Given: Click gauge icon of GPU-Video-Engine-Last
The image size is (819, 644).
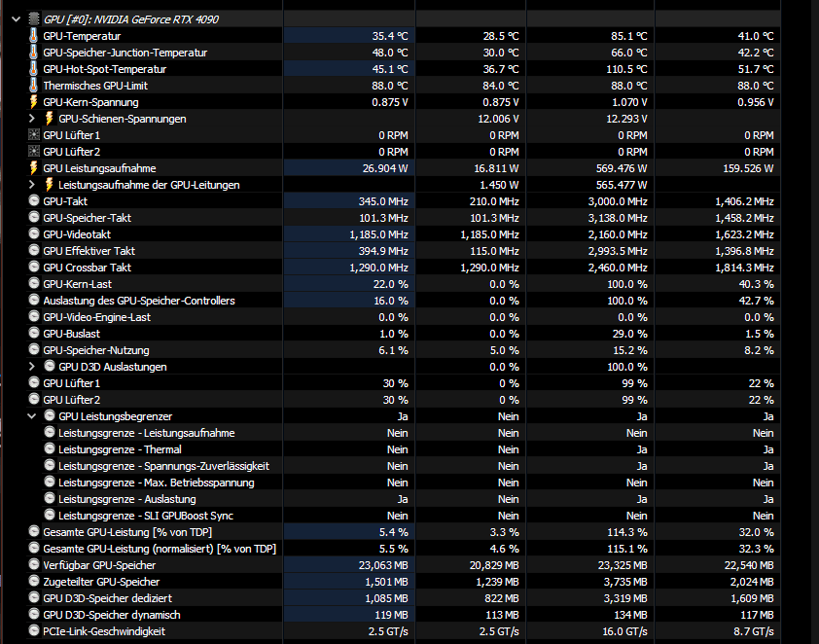Looking at the screenshot, I should [34, 316].
